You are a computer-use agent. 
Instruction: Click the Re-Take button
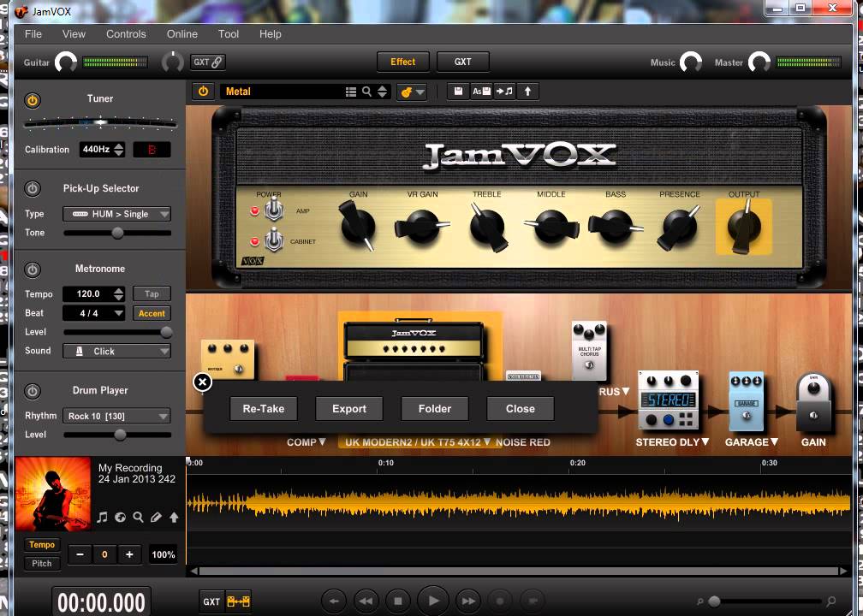[x=264, y=409]
